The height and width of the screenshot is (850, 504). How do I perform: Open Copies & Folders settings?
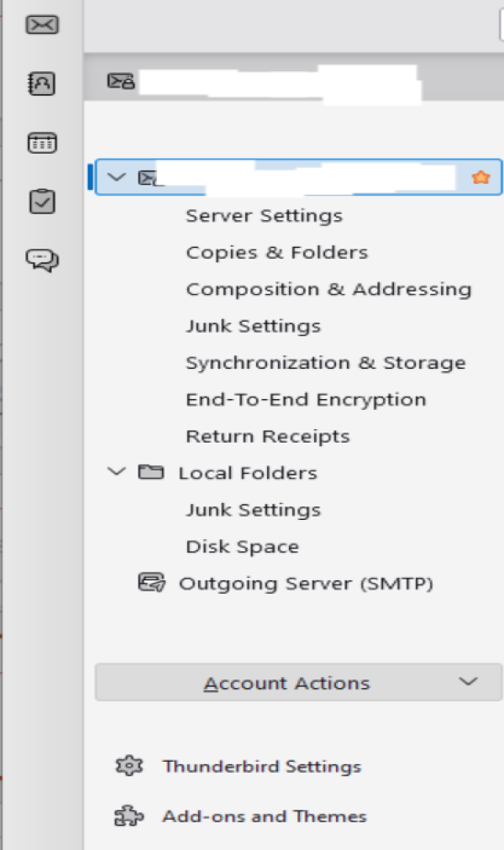coord(276,253)
